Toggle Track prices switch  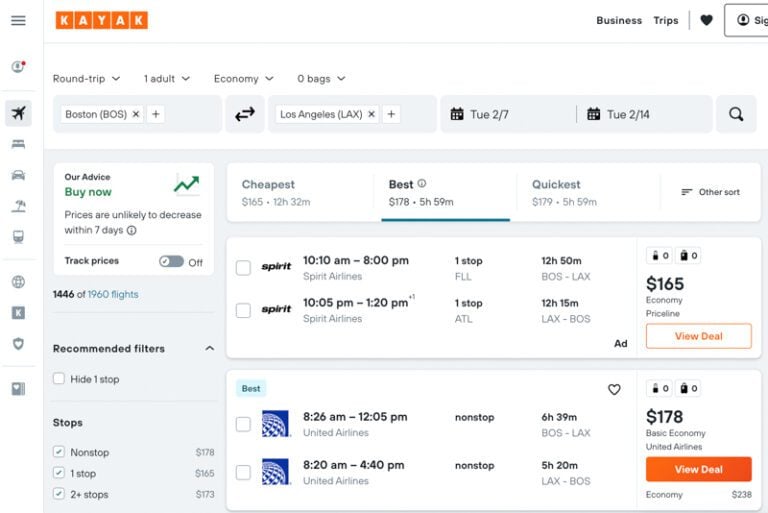171,262
